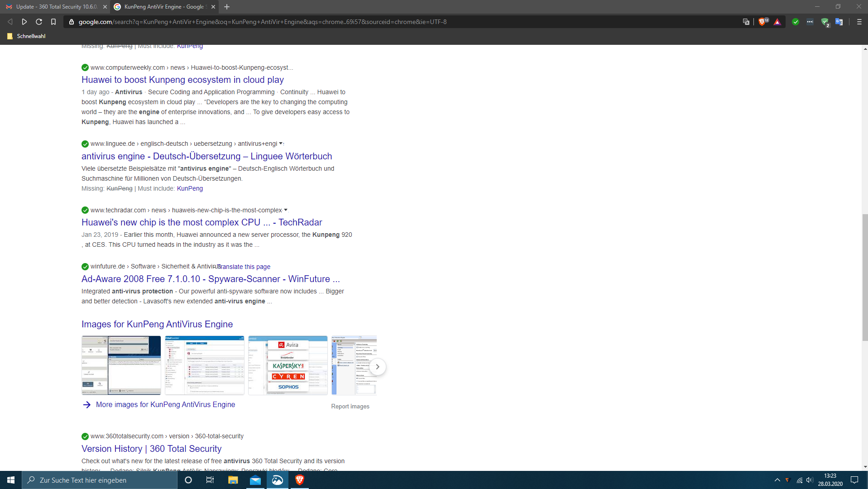Click the 360totalsecurity.com safe-site checkmark badge
868x489 pixels.
pos(85,436)
